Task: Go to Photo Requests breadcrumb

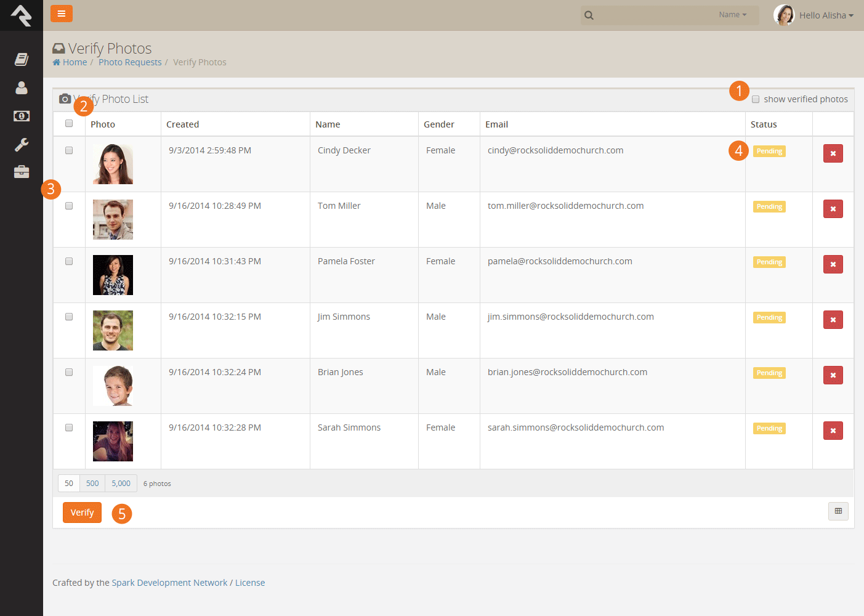Action: coord(130,62)
